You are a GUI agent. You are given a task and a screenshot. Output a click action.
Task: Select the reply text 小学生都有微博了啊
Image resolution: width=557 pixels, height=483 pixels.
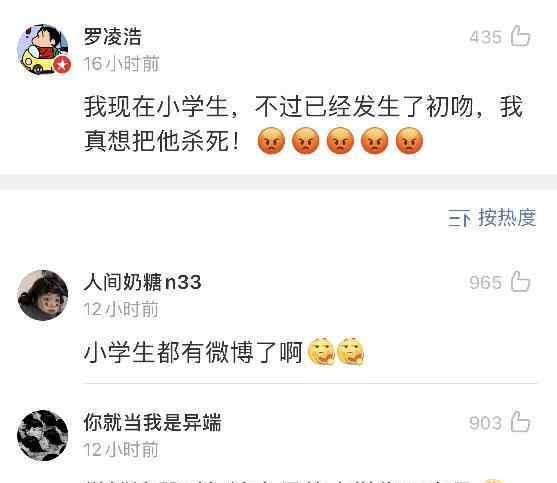tap(193, 352)
